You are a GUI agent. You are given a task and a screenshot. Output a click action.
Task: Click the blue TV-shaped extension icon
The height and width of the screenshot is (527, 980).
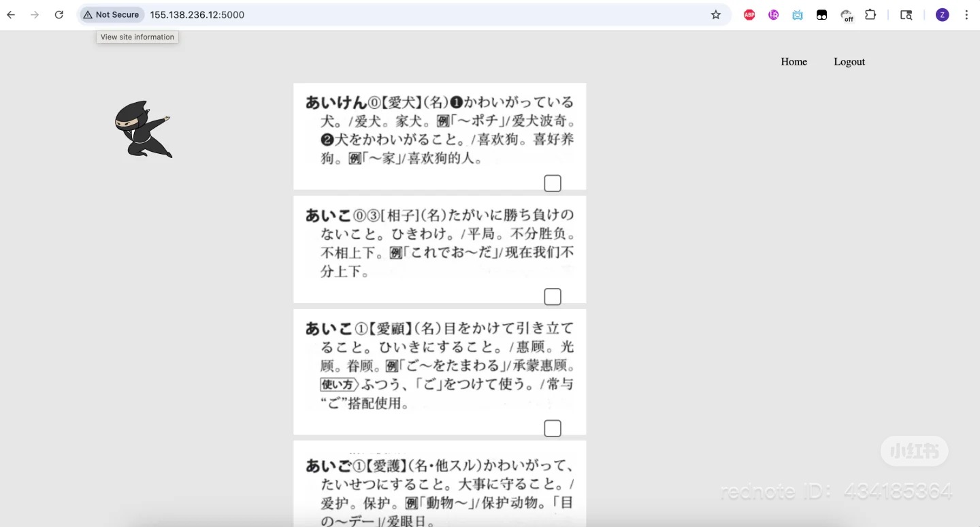point(798,15)
